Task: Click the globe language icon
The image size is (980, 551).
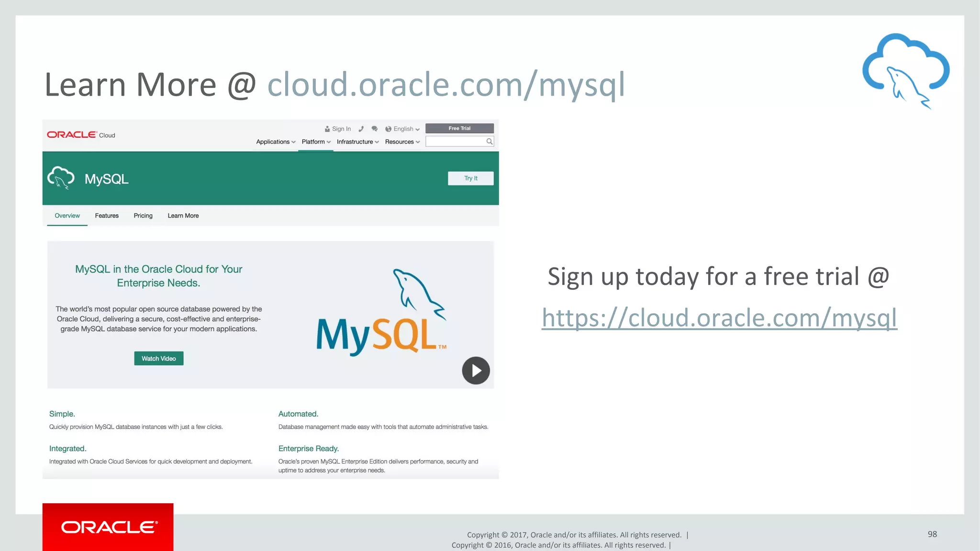Action: tap(388, 129)
